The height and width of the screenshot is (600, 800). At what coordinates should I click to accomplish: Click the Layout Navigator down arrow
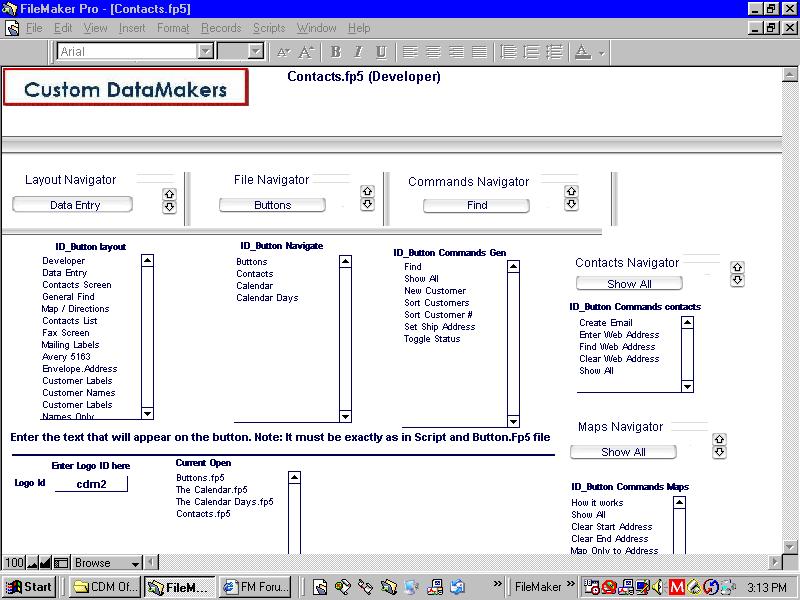[169, 207]
